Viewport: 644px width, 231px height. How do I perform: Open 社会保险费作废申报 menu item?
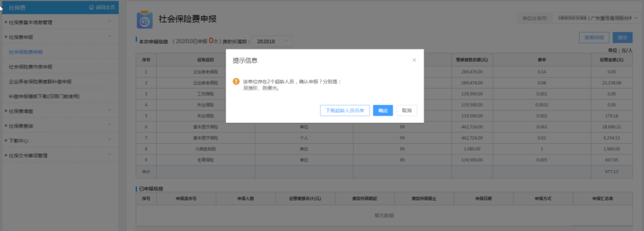(x=30, y=67)
